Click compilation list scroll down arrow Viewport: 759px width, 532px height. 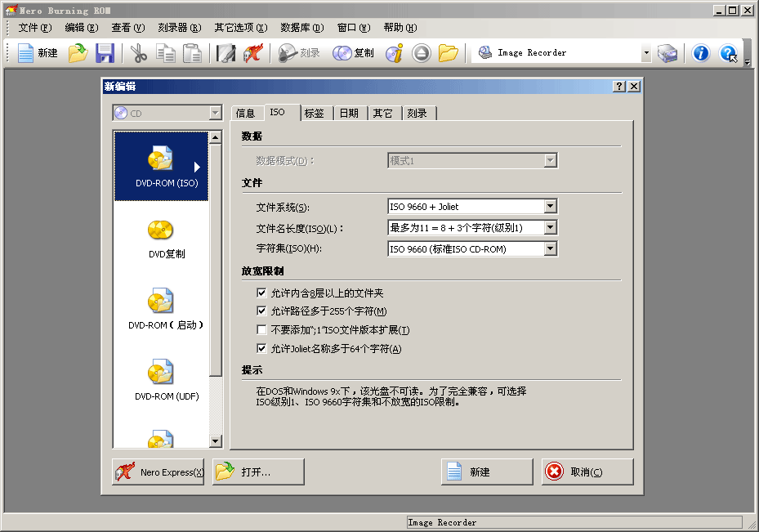[216, 441]
